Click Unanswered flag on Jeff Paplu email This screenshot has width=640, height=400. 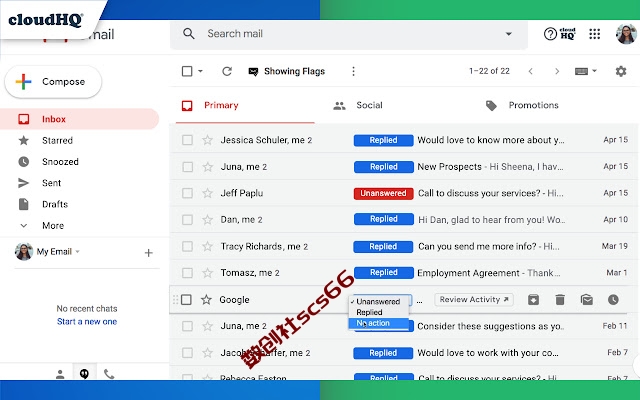383,193
